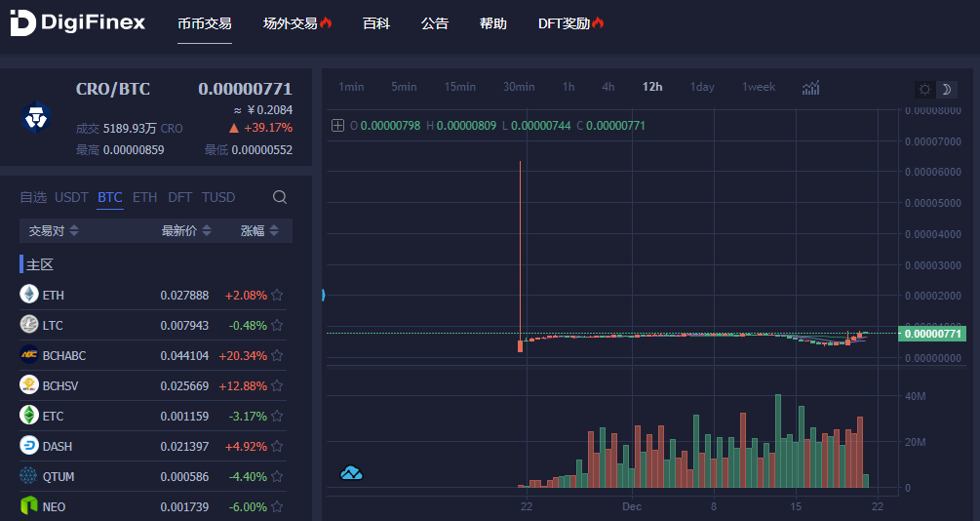Click the search magnifier icon
The width and height of the screenshot is (980, 521).
click(280, 197)
